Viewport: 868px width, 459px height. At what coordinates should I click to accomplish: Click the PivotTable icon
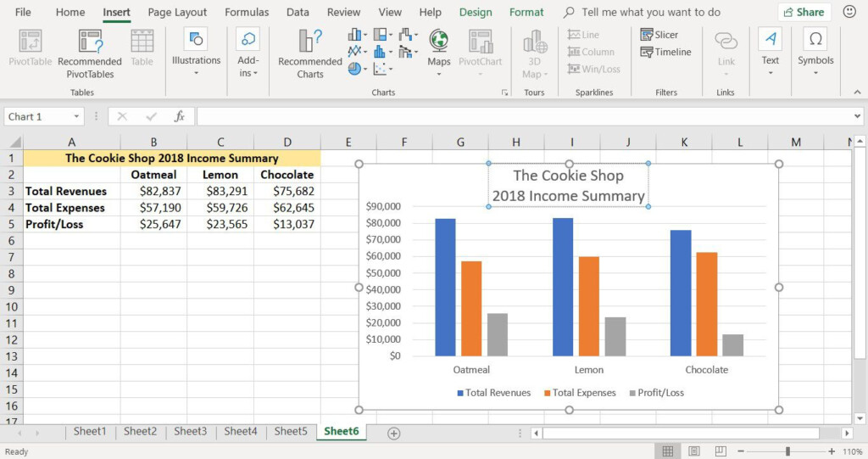pyautogui.click(x=31, y=42)
